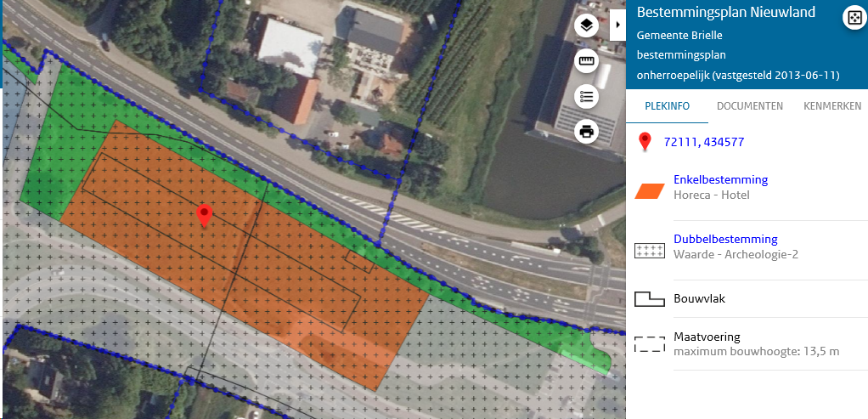Viewport: 868px width, 419px height.
Task: Open the legend list button
Action: 586,96
